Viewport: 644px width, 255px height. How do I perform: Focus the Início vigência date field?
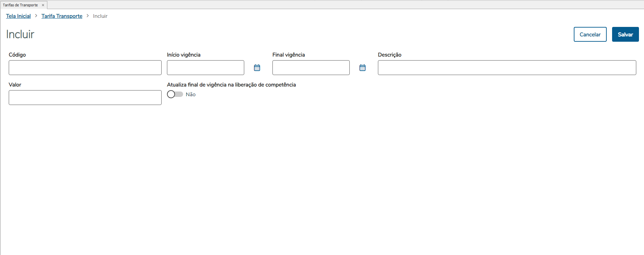pyautogui.click(x=206, y=68)
